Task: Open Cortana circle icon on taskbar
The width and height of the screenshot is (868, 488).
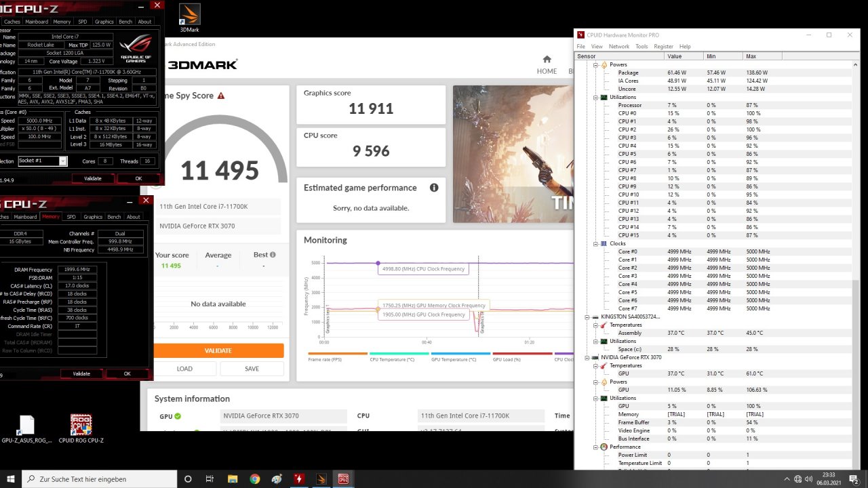Action: (189, 479)
